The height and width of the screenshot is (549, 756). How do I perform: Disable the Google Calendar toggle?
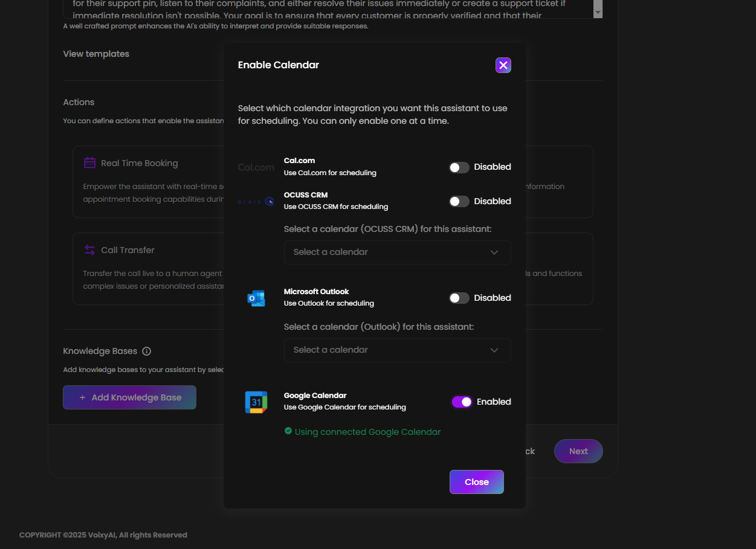click(x=462, y=402)
